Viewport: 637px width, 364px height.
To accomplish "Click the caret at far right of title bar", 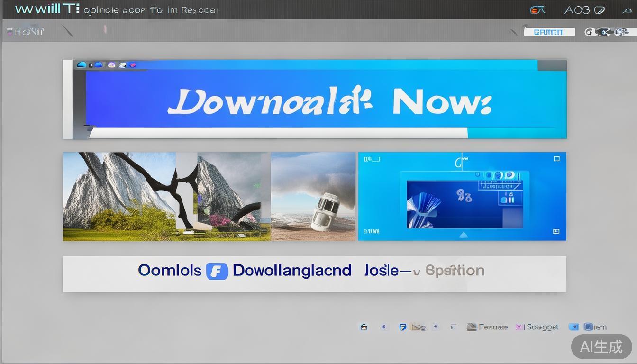I will (x=626, y=10).
